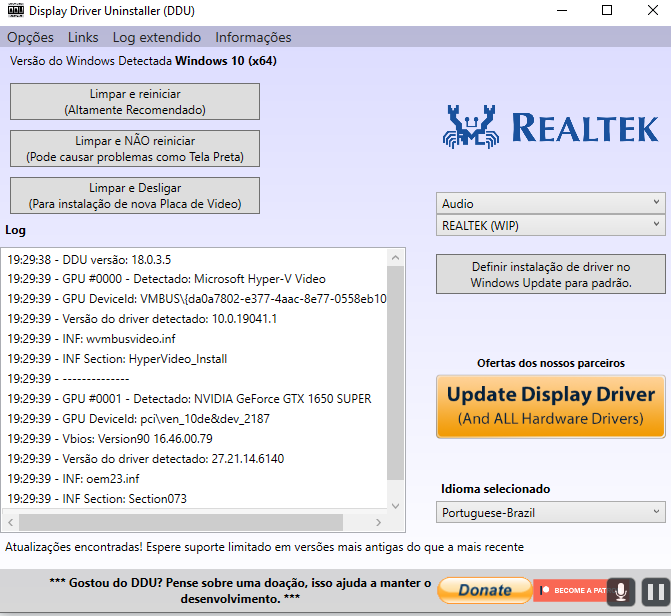Click the Realtek logo image
Screen dimensions: 671x616
pos(550,127)
